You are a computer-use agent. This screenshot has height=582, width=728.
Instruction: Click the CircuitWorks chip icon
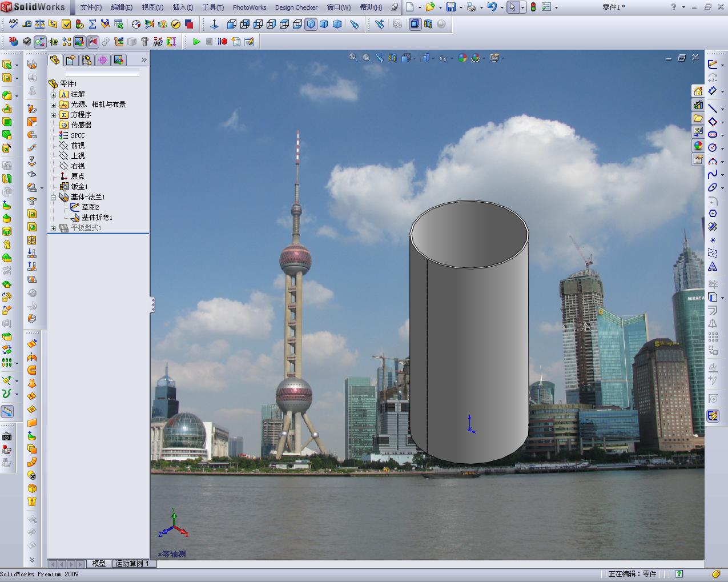27,42
